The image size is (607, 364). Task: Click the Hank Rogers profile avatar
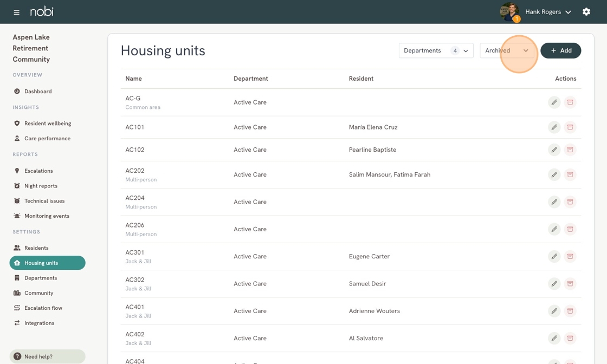click(509, 12)
